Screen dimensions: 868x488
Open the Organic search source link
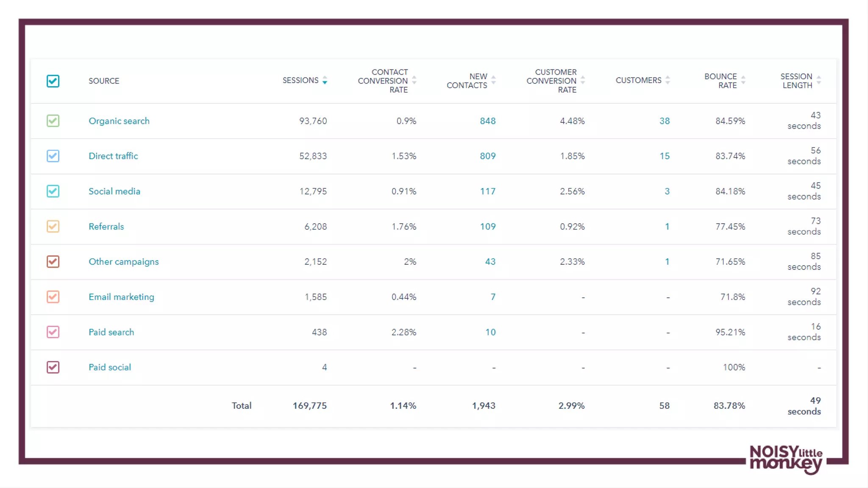(119, 121)
